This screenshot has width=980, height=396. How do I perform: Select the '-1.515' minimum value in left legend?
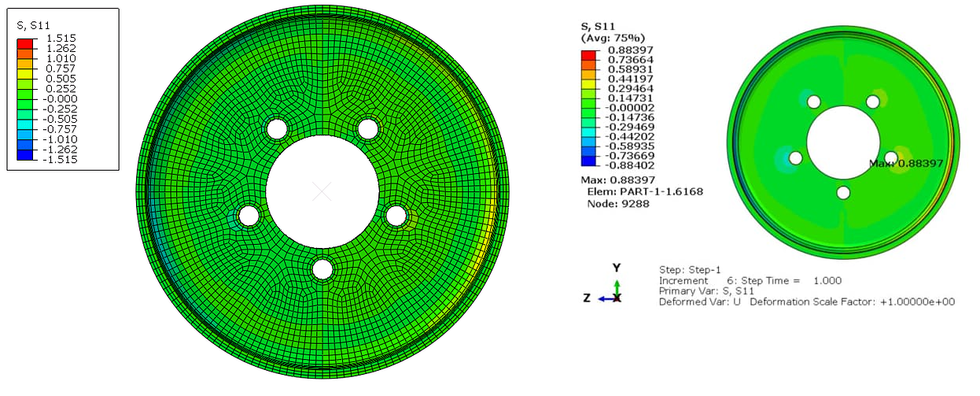coord(59,159)
